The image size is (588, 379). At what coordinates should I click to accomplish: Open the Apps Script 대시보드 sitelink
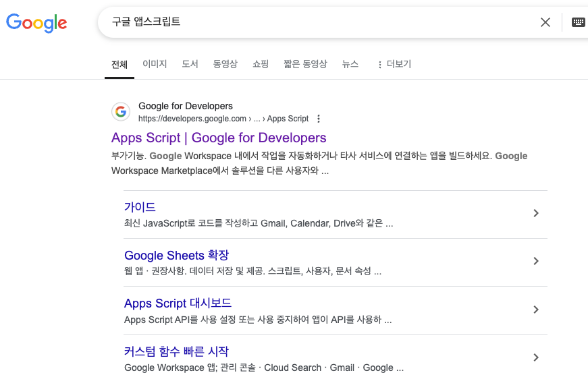(x=178, y=303)
